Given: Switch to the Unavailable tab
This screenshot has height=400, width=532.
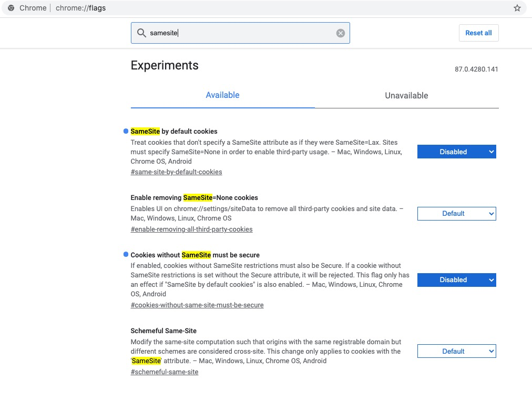Looking at the screenshot, I should (x=406, y=96).
